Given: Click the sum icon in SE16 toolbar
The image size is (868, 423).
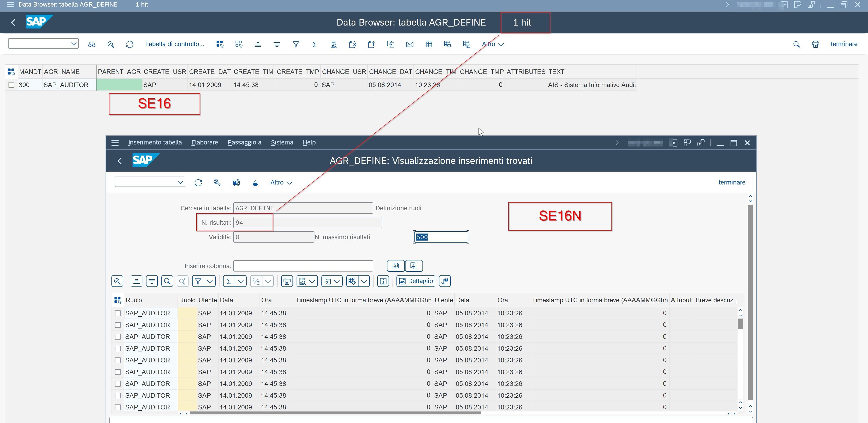Looking at the screenshot, I should tap(314, 44).
